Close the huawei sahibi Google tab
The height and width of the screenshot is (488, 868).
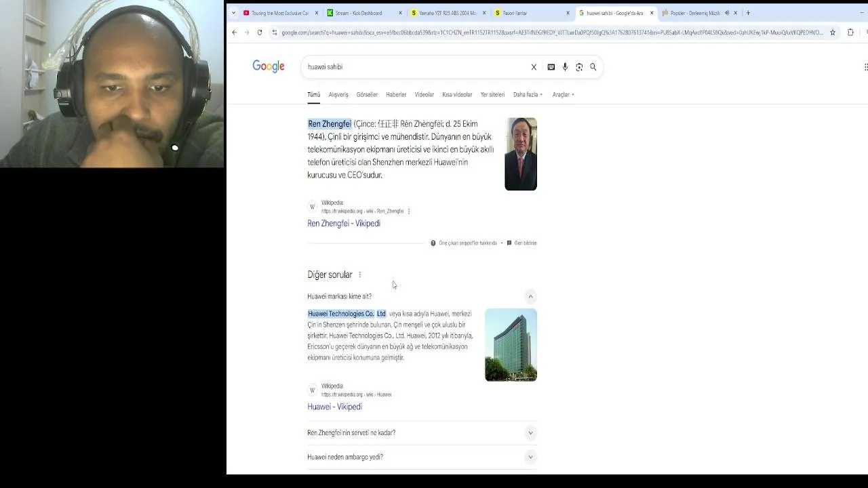click(652, 13)
